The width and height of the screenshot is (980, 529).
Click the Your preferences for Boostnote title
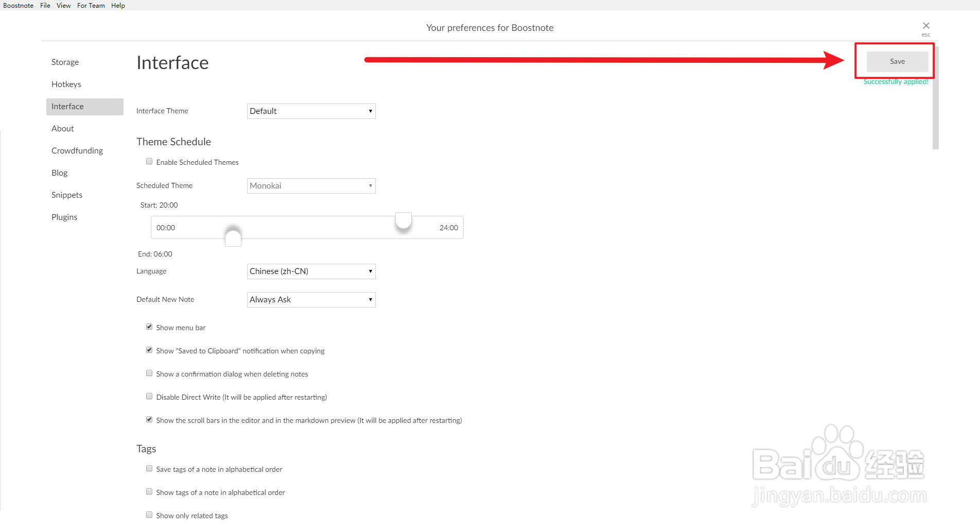(x=490, y=28)
